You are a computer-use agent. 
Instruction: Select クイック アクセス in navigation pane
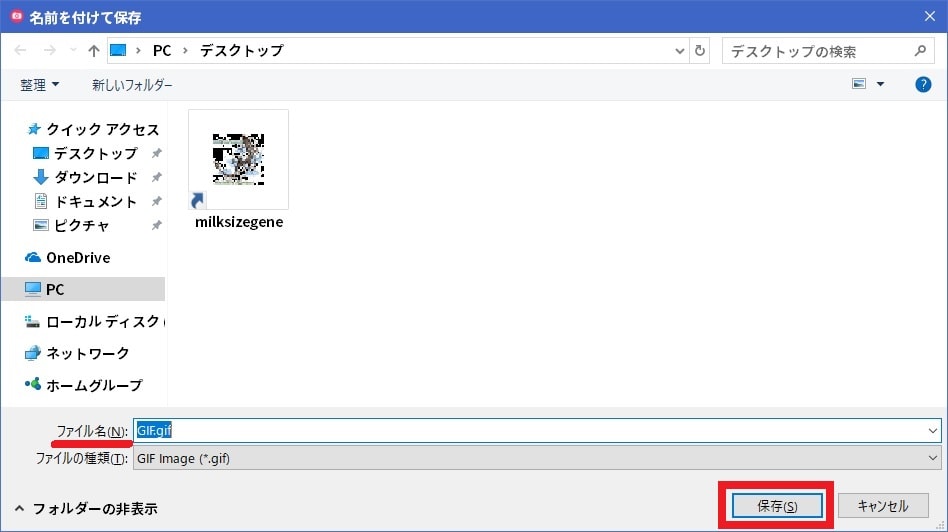(x=94, y=129)
